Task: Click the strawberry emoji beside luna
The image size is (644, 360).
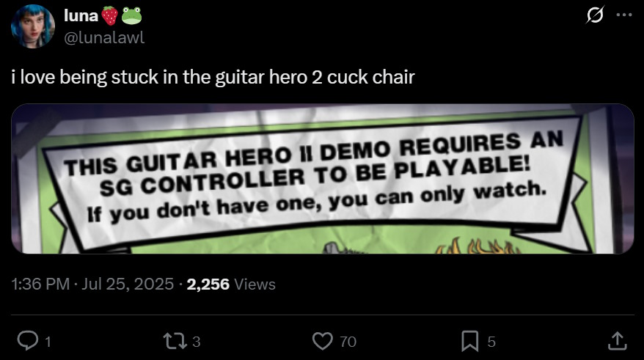Action: click(110, 15)
